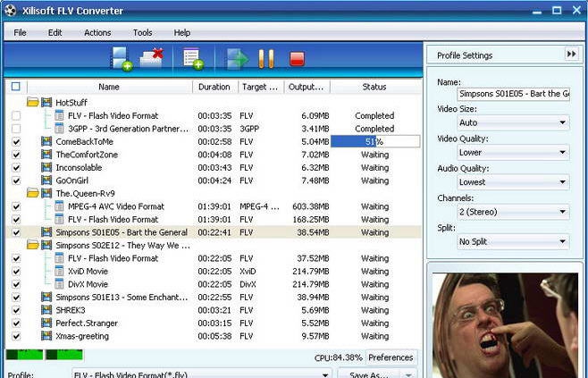Image resolution: width=588 pixels, height=378 pixels.
Task: Click Simpsons S02E12 folder icon
Action: point(33,245)
